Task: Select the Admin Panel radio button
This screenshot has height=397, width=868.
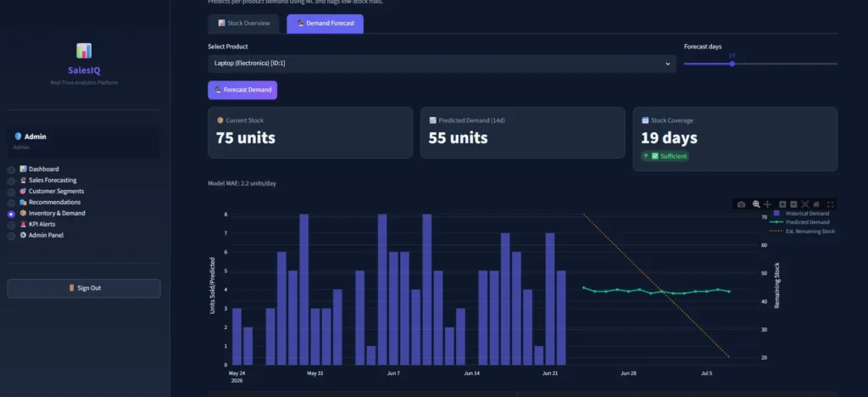Action: coord(11,237)
